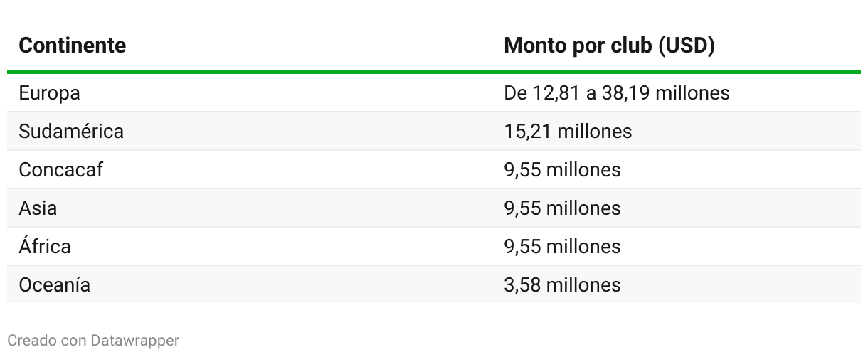The height and width of the screenshot is (357, 868).
Task: Open the Creado con Datawrapper link
Action: pyautogui.click(x=93, y=341)
